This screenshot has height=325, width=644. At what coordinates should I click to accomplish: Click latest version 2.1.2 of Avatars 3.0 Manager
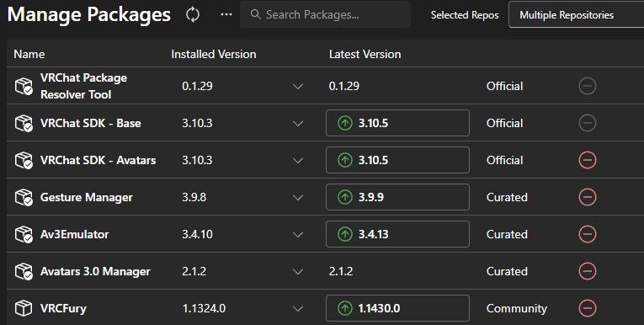coord(341,271)
